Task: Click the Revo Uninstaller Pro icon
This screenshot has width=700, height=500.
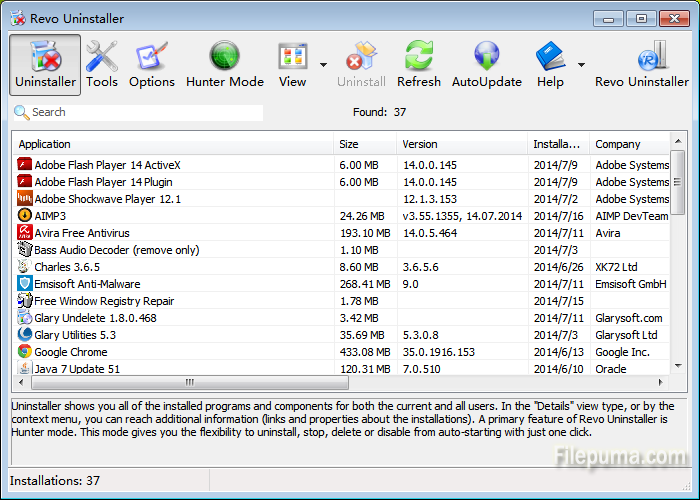Action: [641, 64]
